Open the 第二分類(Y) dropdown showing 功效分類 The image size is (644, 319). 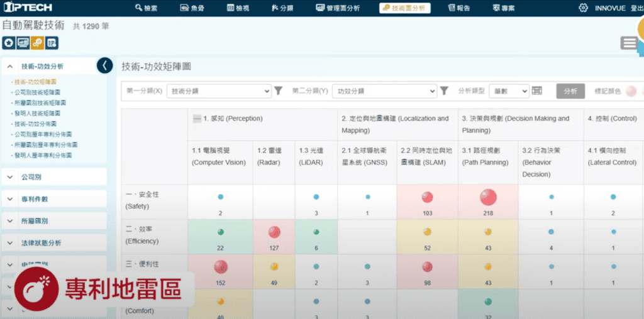[384, 91]
